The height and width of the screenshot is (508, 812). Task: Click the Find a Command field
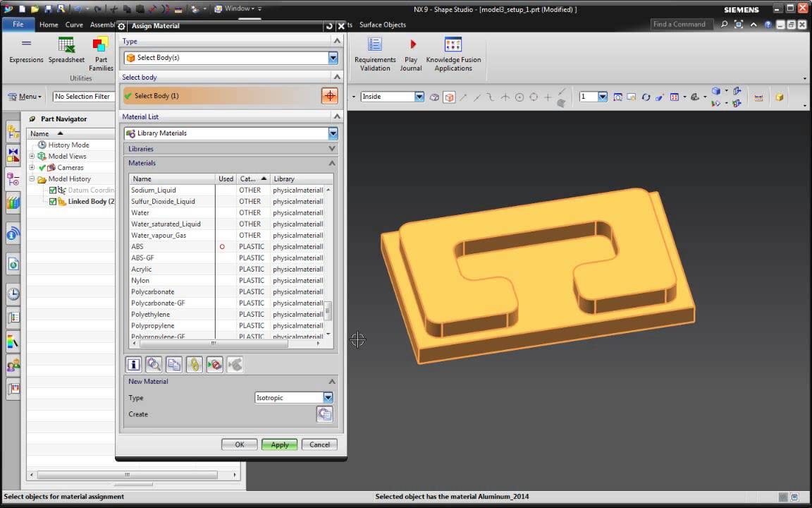(682, 25)
